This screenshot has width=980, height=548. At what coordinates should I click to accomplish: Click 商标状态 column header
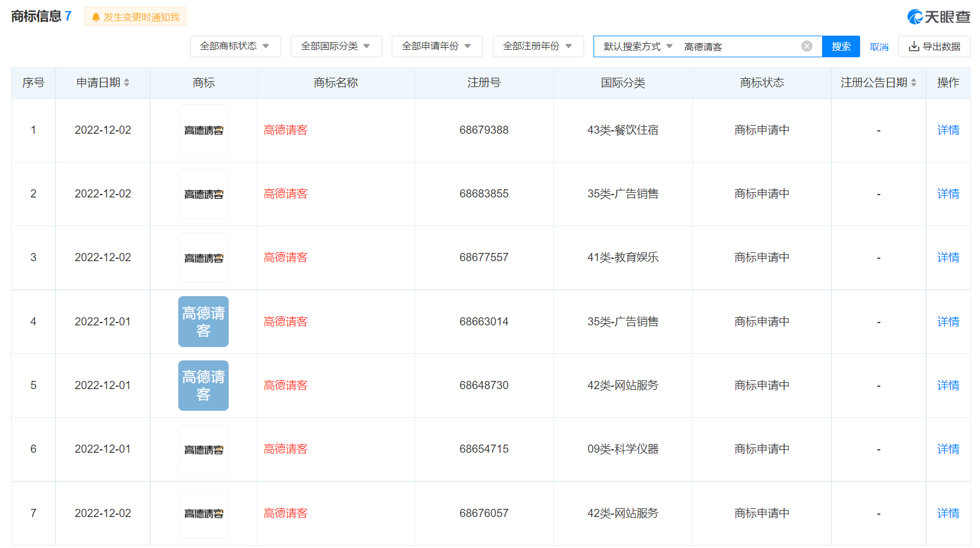(x=762, y=83)
